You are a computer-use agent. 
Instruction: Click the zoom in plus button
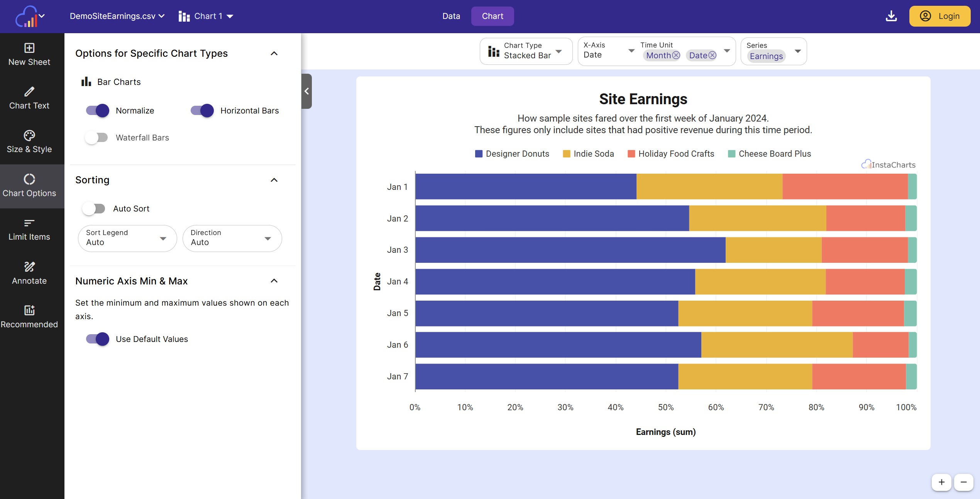coord(941,482)
